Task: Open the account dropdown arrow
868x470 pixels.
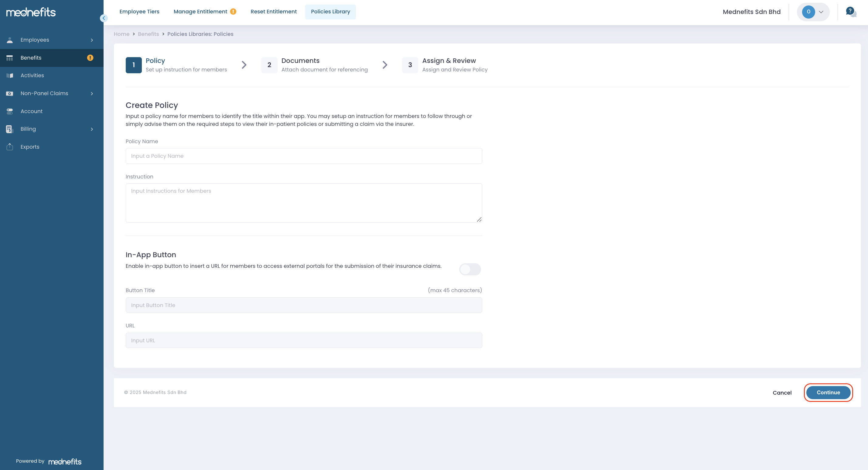Action: [x=821, y=12]
